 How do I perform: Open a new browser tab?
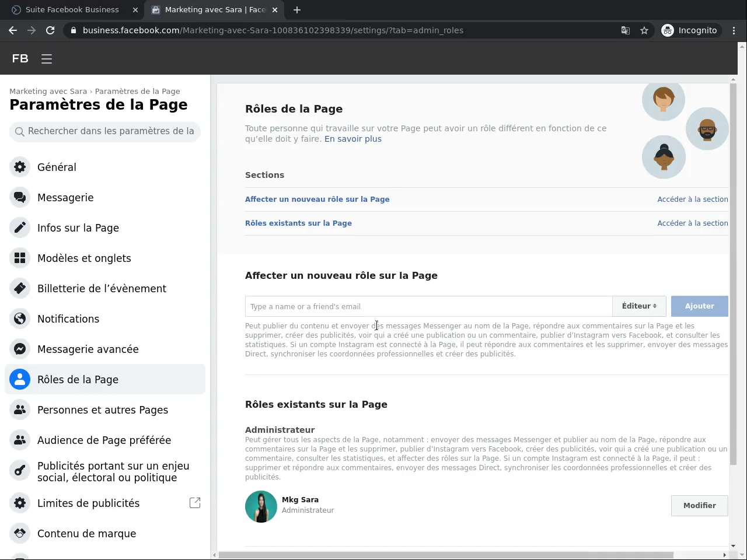click(297, 10)
